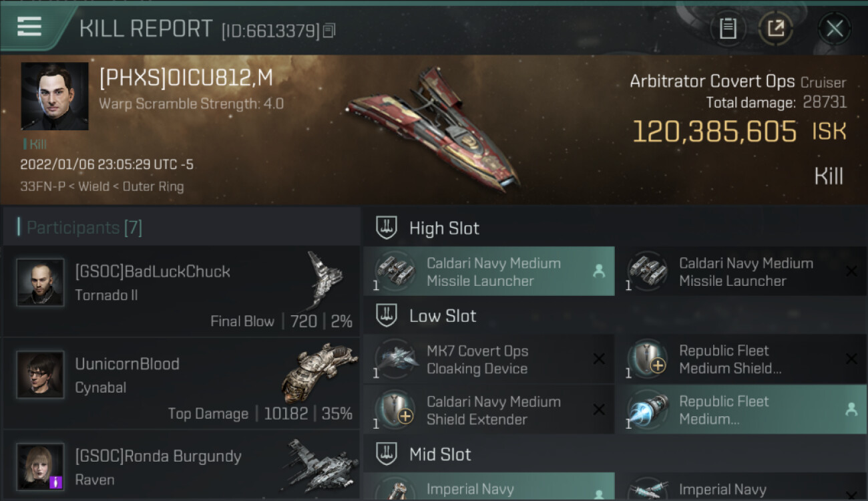Click Arbitrator Covert Ops ship image

(434, 128)
